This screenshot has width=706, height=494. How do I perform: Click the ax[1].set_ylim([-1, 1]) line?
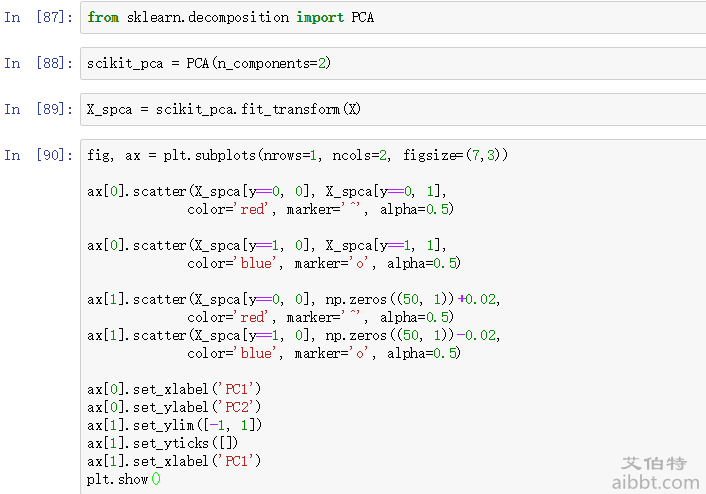click(x=174, y=425)
